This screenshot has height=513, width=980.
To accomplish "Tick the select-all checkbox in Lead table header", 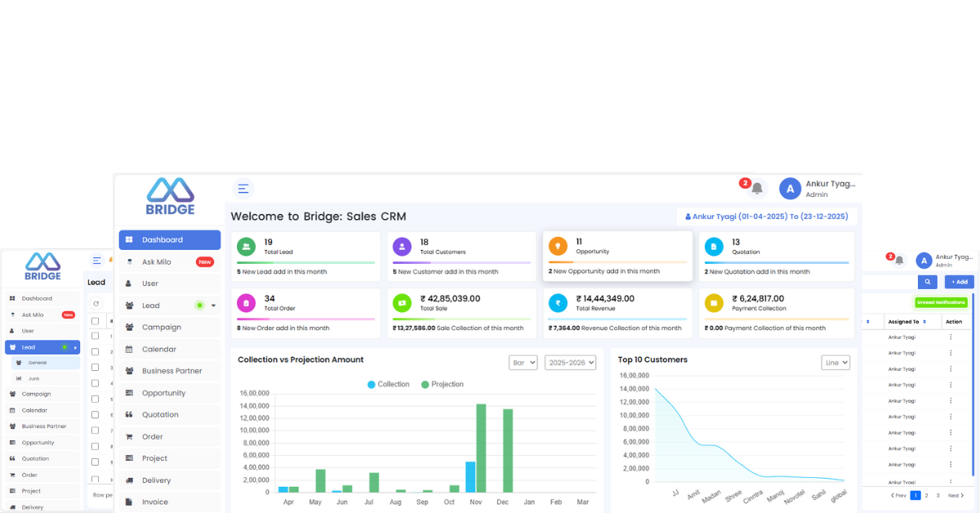I will (96, 321).
